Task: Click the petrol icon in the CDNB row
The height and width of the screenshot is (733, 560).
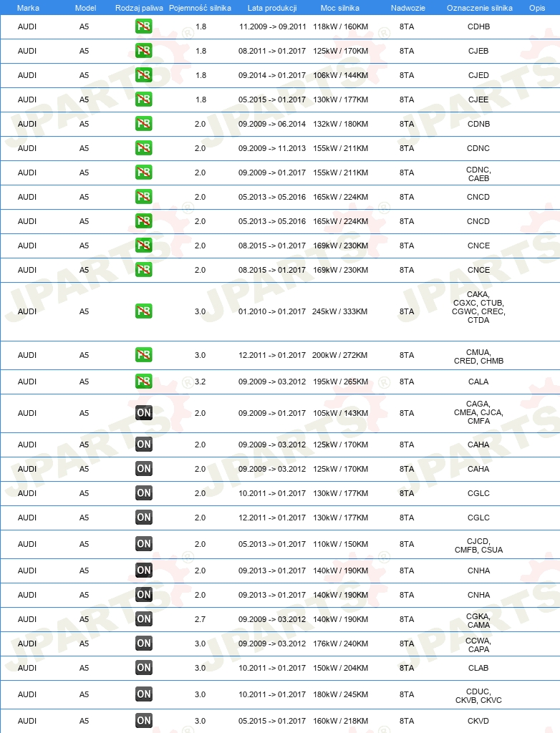Action: [144, 124]
